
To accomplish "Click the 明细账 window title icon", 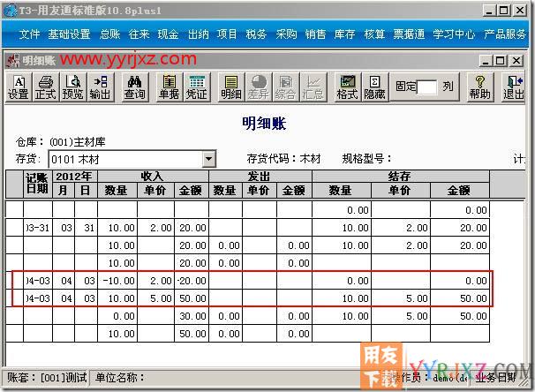I will (13, 60).
